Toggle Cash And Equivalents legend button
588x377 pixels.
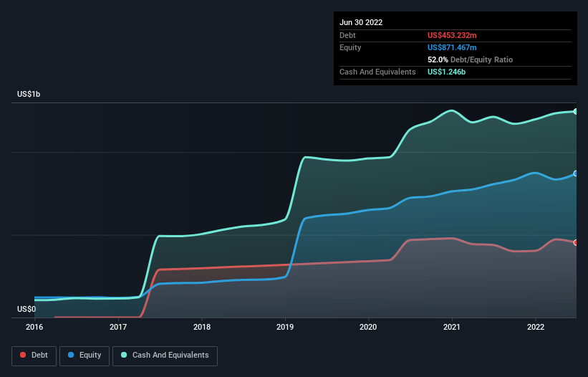tap(165, 355)
